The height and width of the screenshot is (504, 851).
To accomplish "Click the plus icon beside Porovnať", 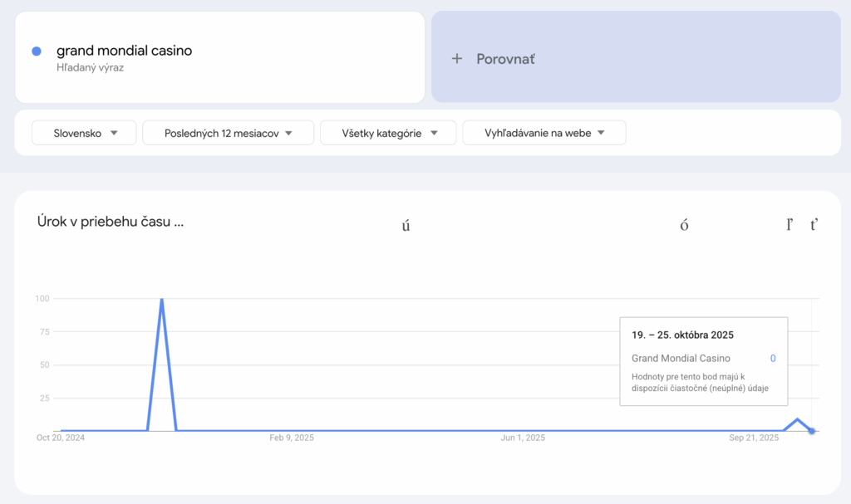I will coord(456,59).
